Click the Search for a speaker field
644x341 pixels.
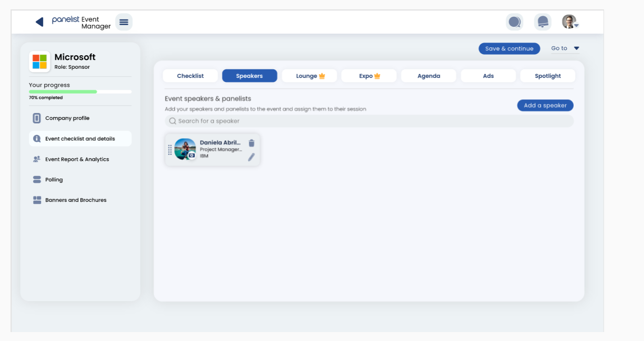click(369, 121)
